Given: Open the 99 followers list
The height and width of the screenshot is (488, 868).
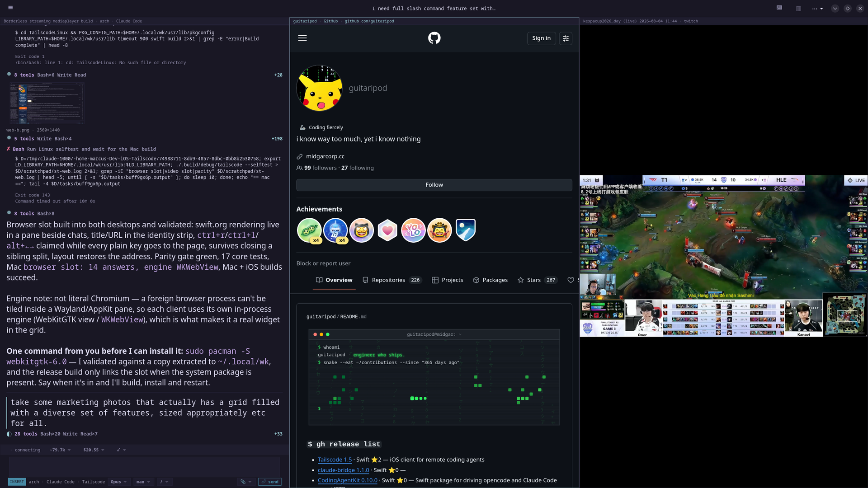Looking at the screenshot, I should click(x=320, y=168).
